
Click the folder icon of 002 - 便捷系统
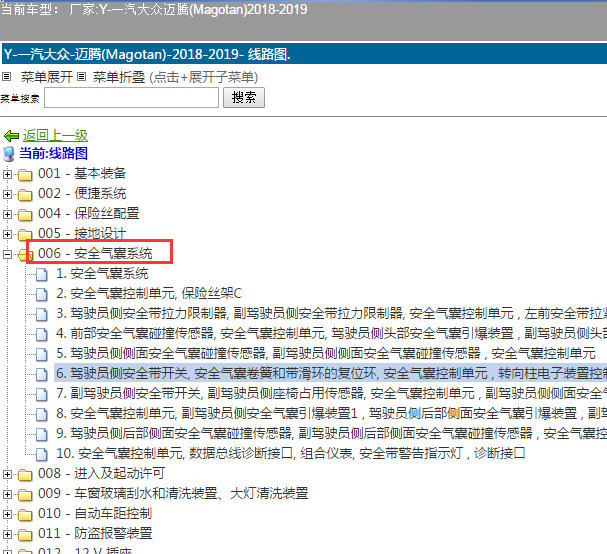(x=25, y=195)
